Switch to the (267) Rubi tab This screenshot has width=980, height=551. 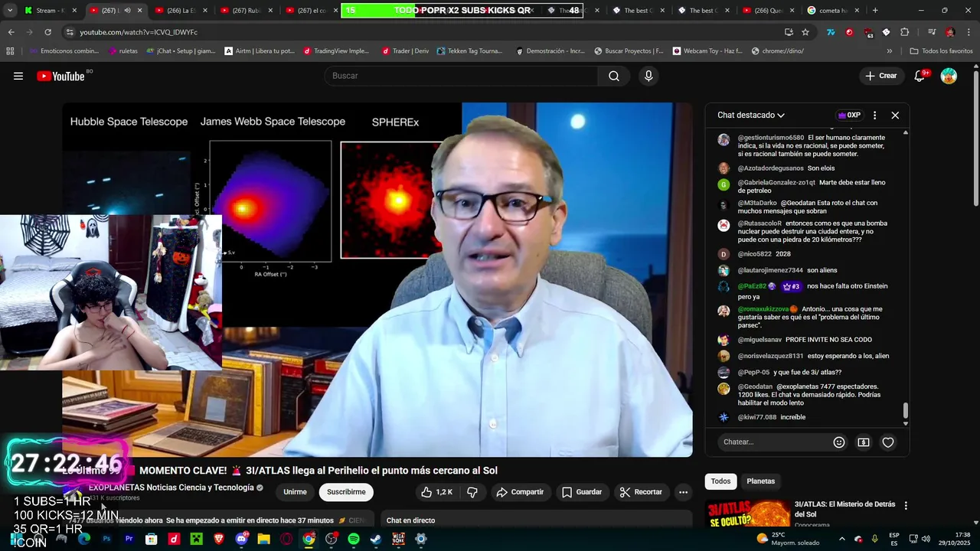[247, 11]
